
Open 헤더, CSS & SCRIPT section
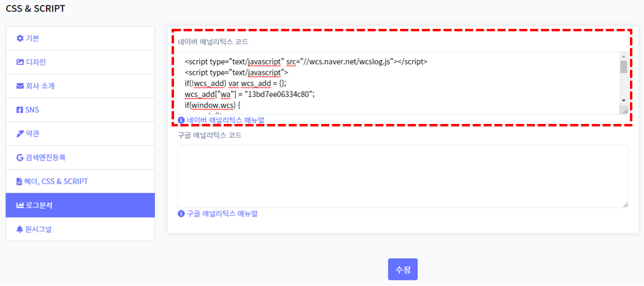[x=80, y=182]
